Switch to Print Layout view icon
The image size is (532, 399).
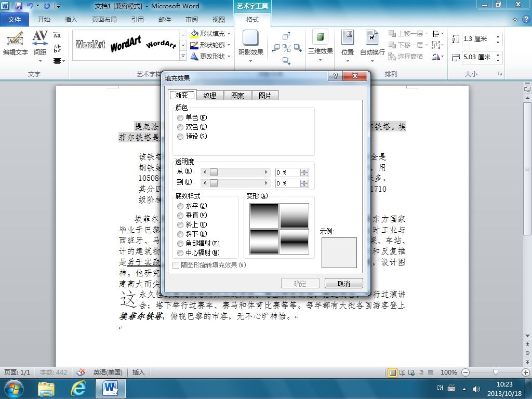pyautogui.click(x=392, y=373)
